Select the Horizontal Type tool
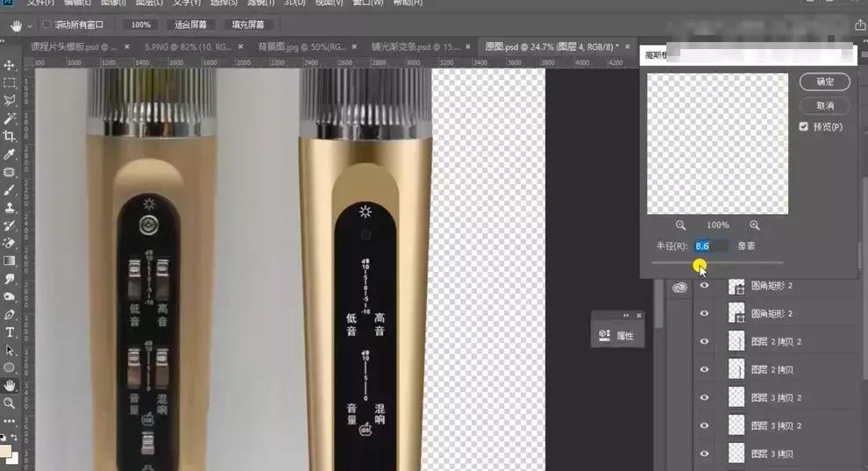The height and width of the screenshot is (471, 868). pyautogui.click(x=10, y=332)
